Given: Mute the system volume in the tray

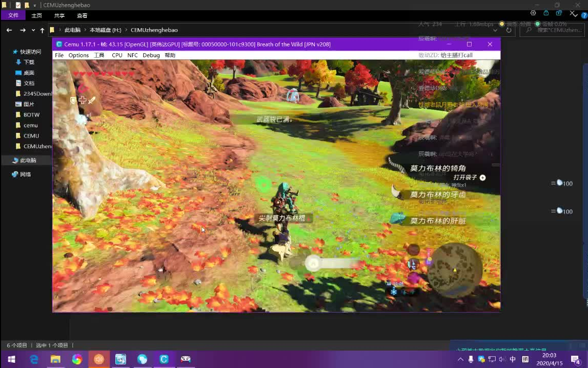Looking at the screenshot, I should (502, 359).
